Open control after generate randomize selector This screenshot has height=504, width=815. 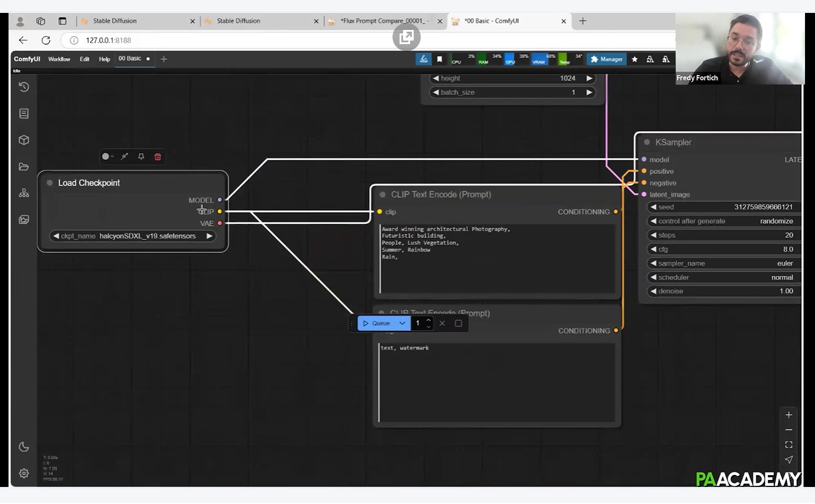[x=724, y=221]
